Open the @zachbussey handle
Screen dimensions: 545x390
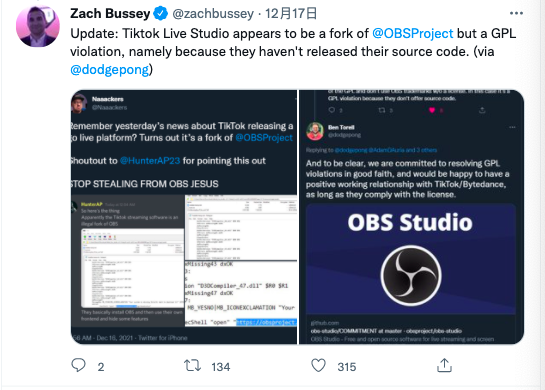point(213,14)
